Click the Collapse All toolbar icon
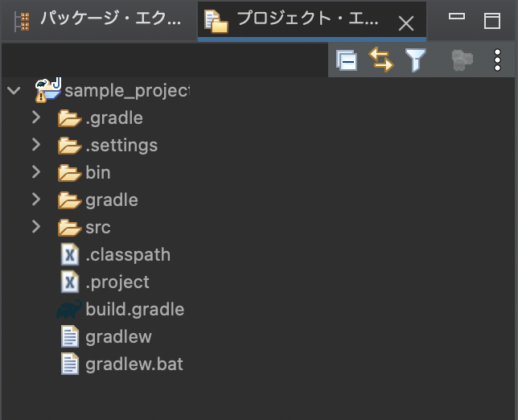518x420 pixels. tap(346, 60)
